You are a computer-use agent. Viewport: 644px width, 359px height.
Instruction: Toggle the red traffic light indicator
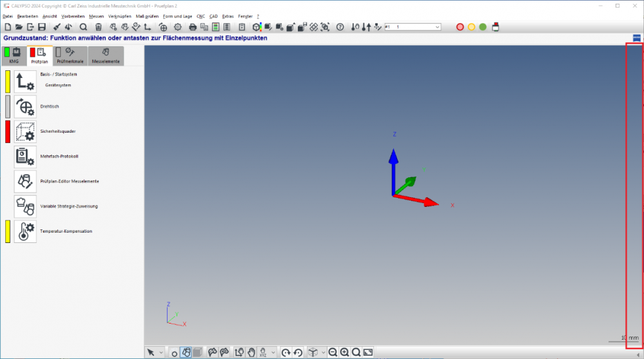(x=460, y=27)
